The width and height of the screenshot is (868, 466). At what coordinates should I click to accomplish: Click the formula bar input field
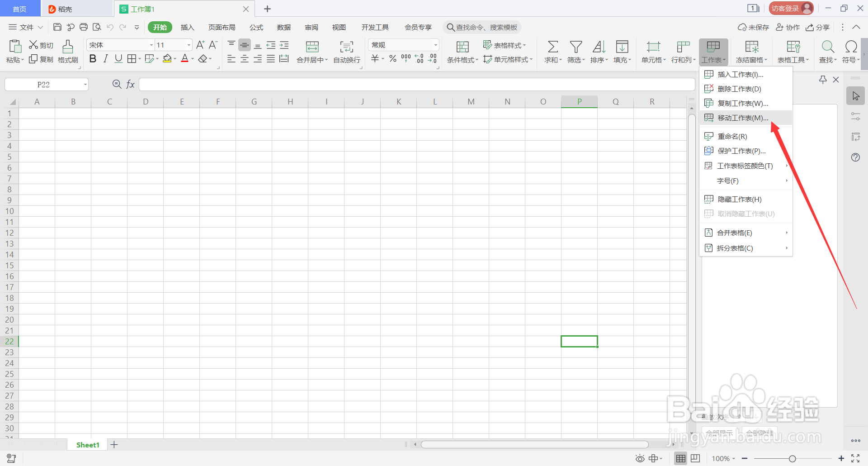[416, 85]
